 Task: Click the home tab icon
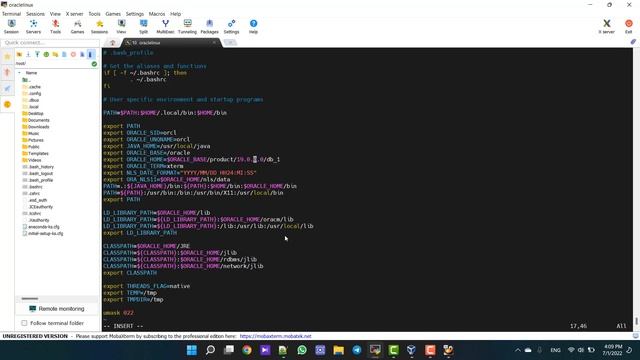tap(113, 43)
